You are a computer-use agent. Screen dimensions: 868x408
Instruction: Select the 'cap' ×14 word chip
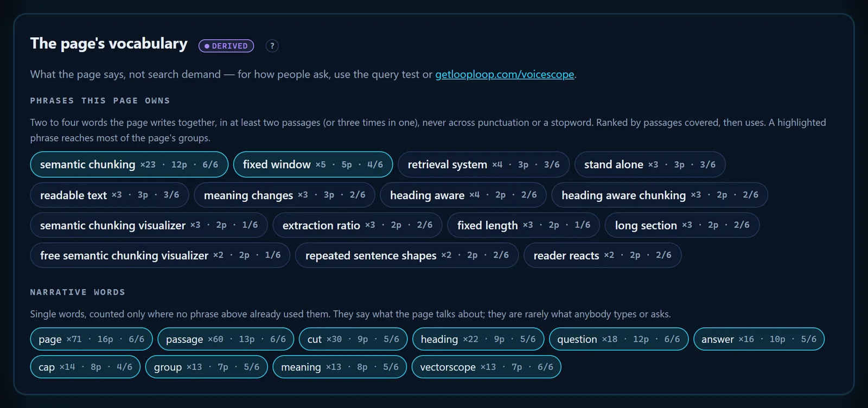pos(85,367)
